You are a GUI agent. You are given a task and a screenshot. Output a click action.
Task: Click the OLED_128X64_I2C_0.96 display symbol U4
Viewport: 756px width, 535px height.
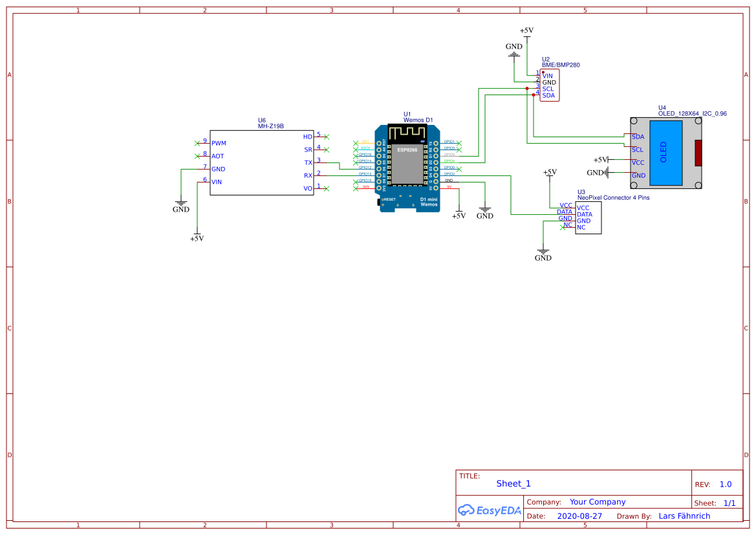click(666, 152)
